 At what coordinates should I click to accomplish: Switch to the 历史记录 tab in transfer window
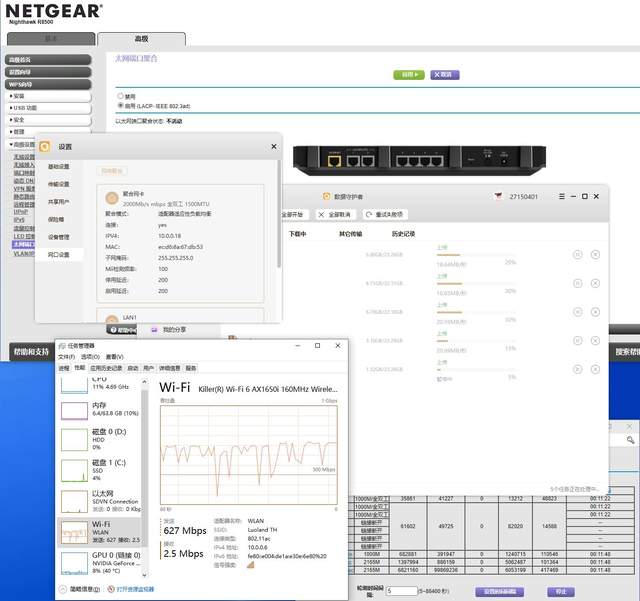[403, 234]
